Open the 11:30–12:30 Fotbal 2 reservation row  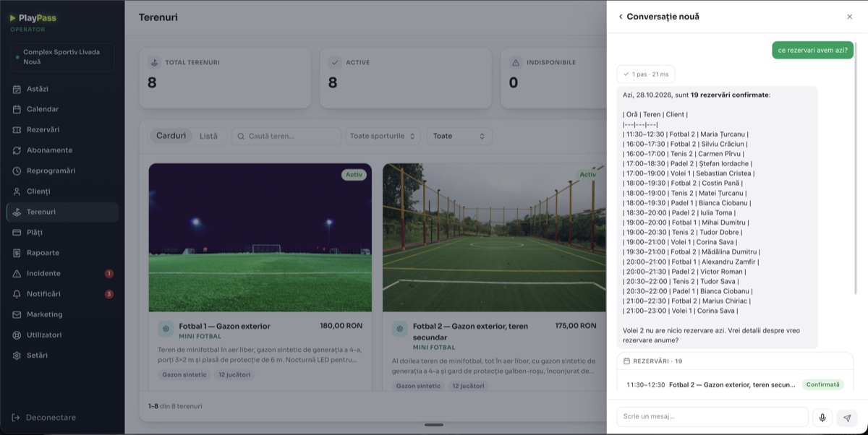point(735,384)
